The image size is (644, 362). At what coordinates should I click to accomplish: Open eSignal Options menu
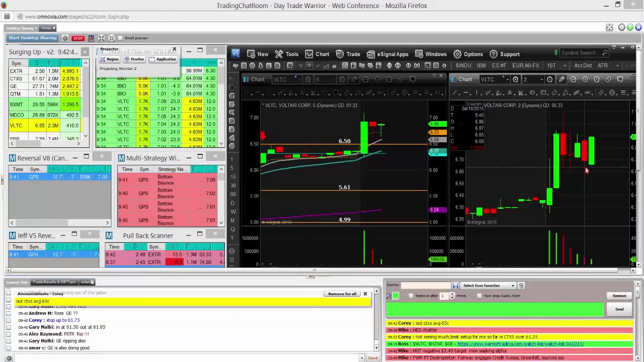tap(468, 54)
